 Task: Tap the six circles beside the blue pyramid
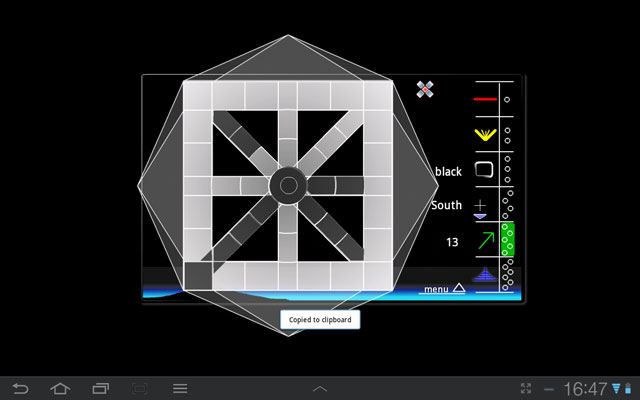[508, 274]
